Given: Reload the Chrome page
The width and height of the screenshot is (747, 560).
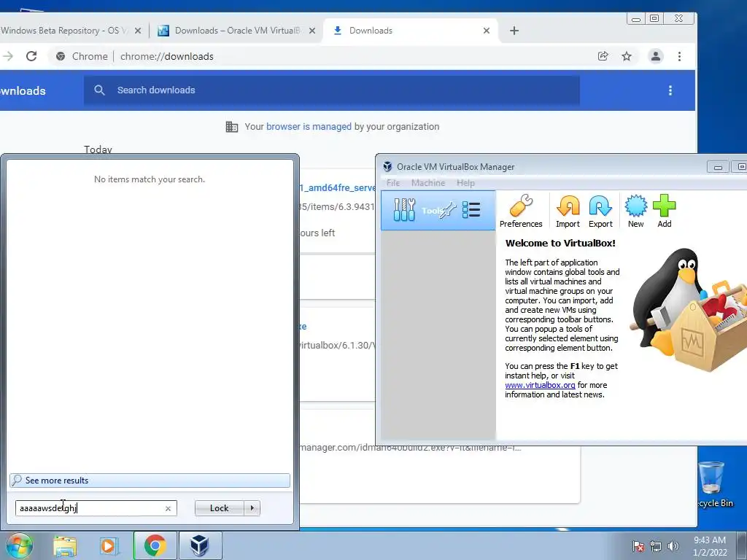Looking at the screenshot, I should 31,56.
